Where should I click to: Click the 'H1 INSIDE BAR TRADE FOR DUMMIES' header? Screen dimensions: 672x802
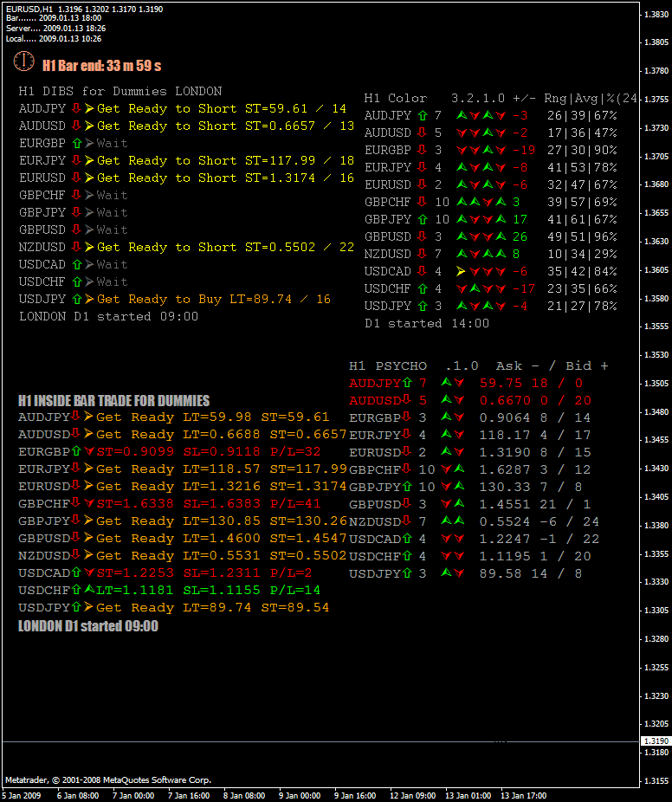pyautogui.click(x=113, y=400)
